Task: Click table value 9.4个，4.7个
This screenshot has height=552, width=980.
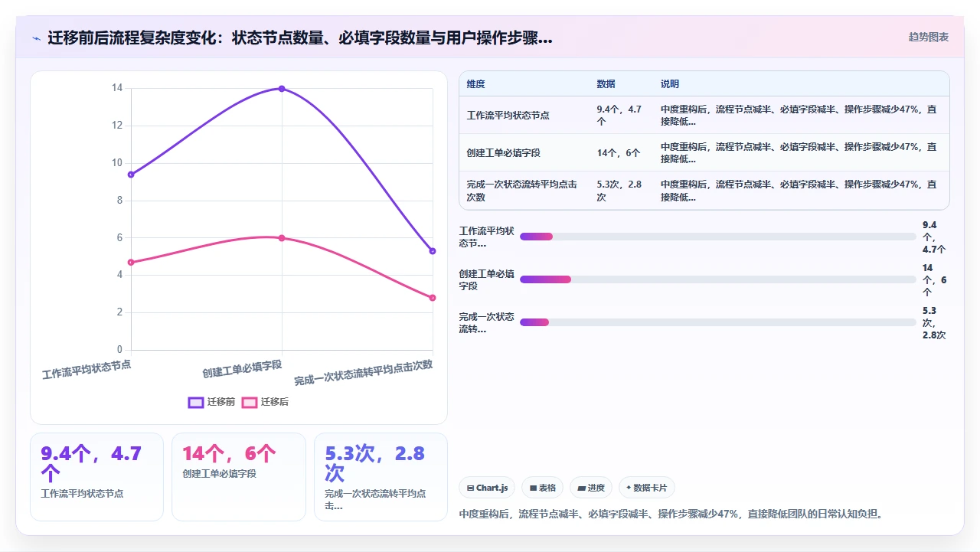Action: pos(619,116)
